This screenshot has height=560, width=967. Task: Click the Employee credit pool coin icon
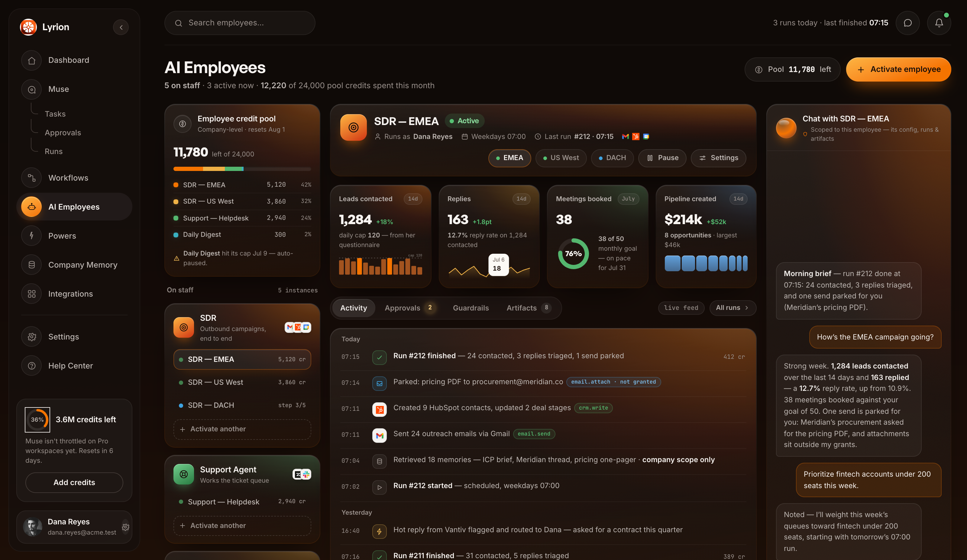click(x=183, y=124)
